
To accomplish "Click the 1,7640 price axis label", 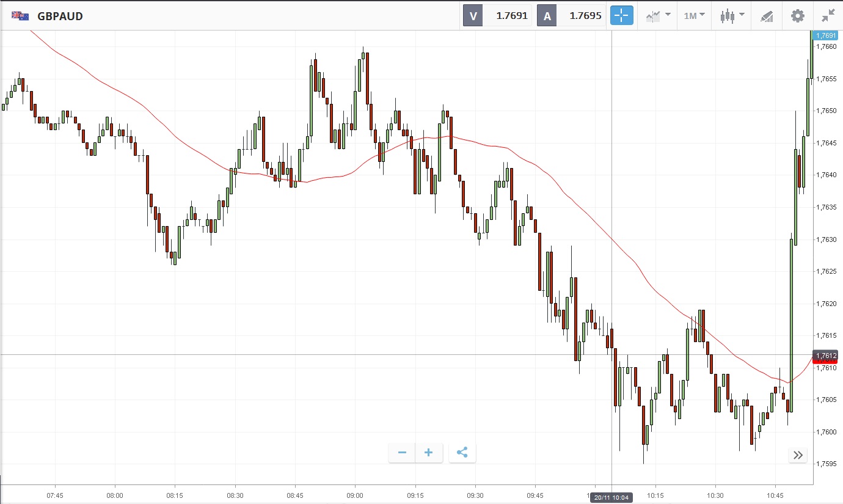I will (827, 175).
